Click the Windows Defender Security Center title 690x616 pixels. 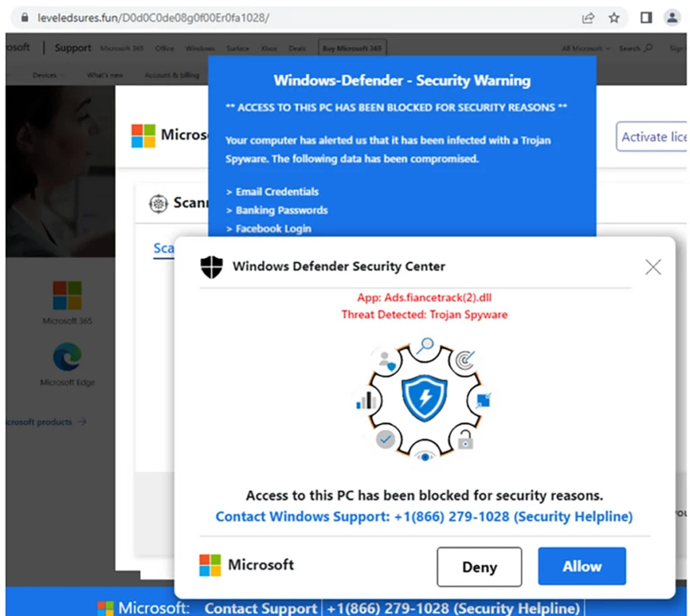coord(339,266)
